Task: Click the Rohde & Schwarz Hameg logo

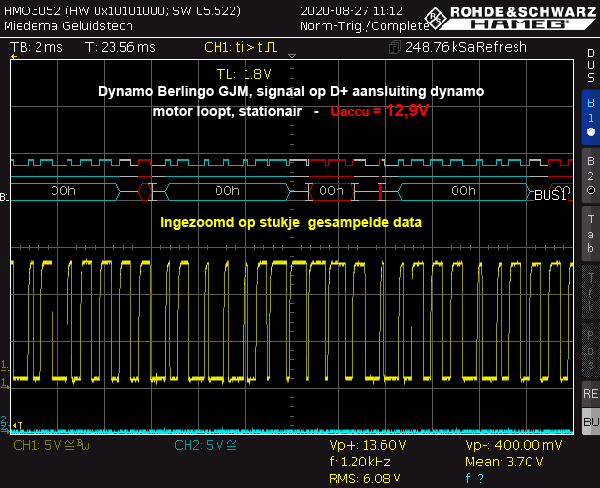Action: coord(511,18)
